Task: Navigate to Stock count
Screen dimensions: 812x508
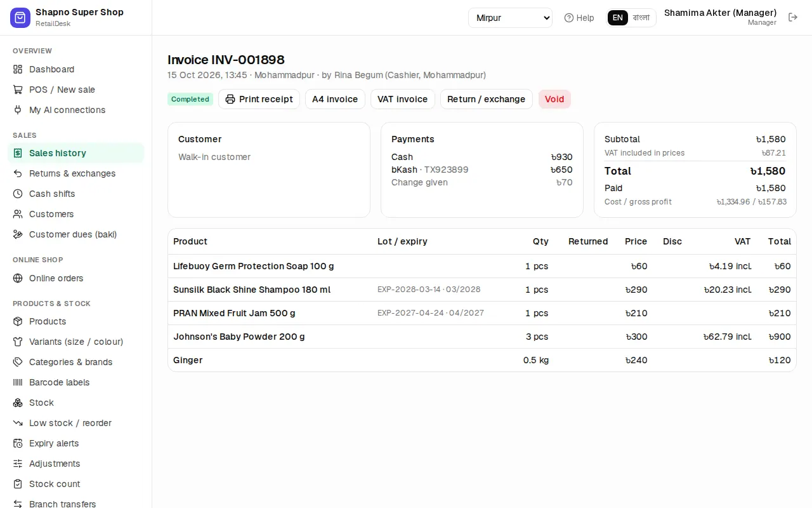Action: [75, 484]
